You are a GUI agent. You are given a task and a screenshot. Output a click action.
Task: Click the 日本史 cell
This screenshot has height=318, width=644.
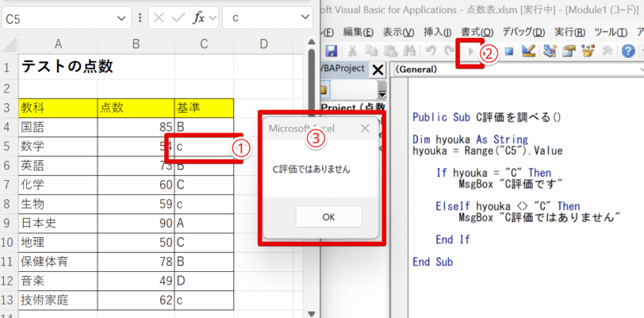click(58, 223)
